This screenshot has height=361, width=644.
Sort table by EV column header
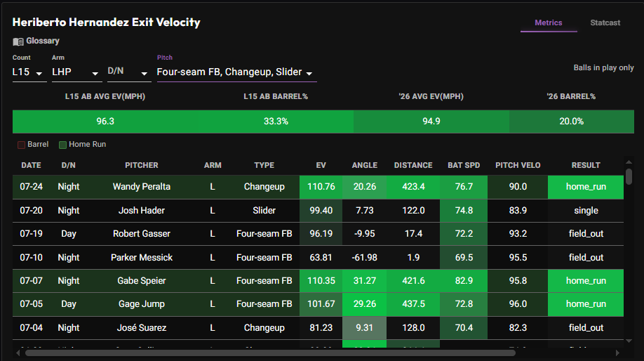321,165
